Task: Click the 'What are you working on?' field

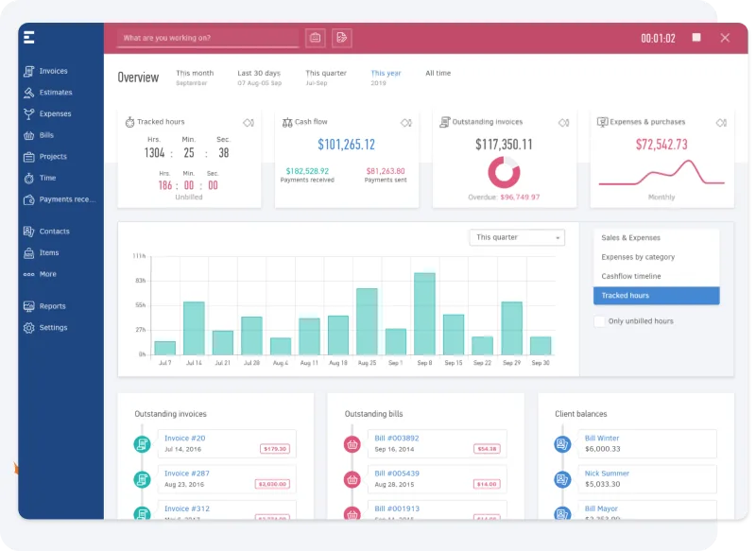Action: coord(208,38)
